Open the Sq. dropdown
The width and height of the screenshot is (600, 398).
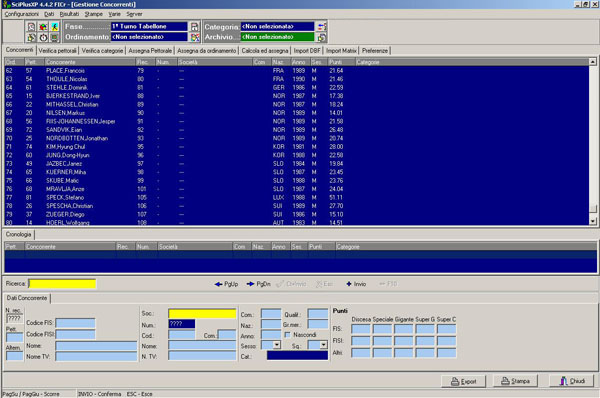(x=324, y=345)
